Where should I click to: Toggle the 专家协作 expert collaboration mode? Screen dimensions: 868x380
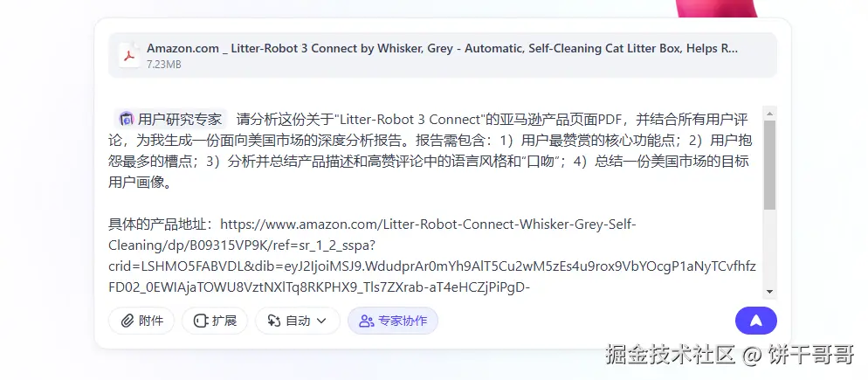[392, 321]
